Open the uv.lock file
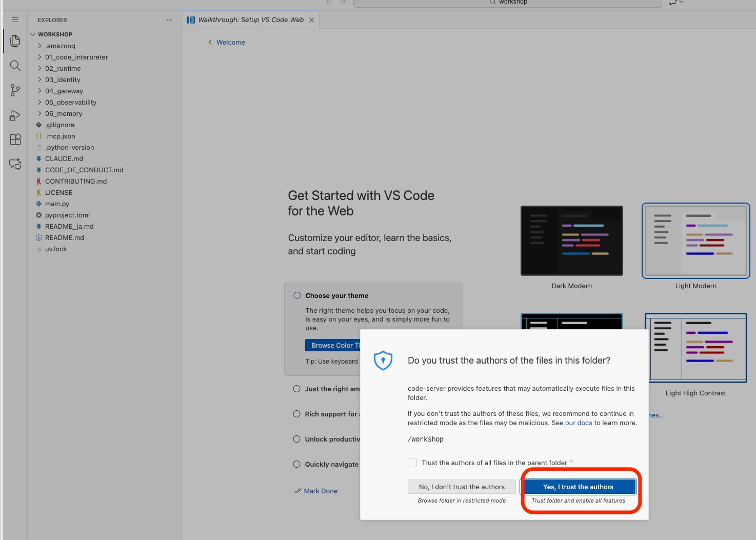 [x=104, y=249]
